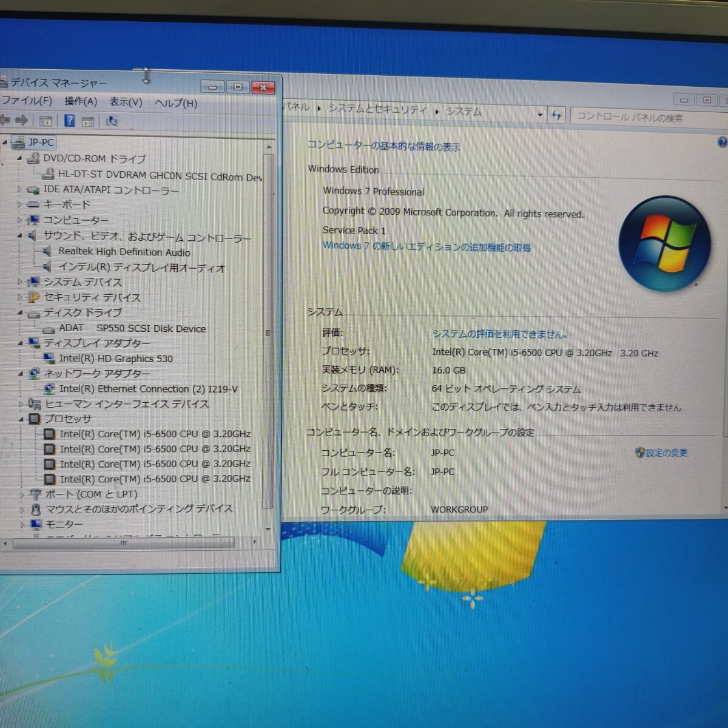Click the ヒューマン インターフェイス デバイス icon

pos(35,403)
